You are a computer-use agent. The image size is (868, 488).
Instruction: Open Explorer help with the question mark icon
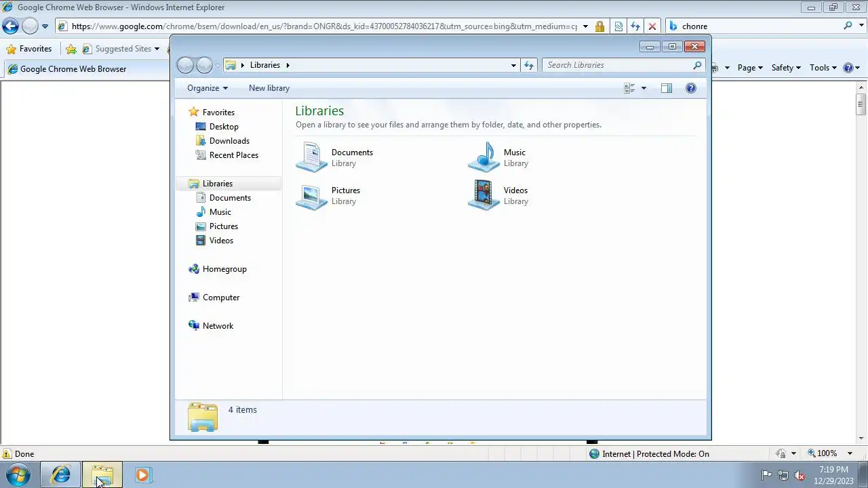(x=691, y=88)
